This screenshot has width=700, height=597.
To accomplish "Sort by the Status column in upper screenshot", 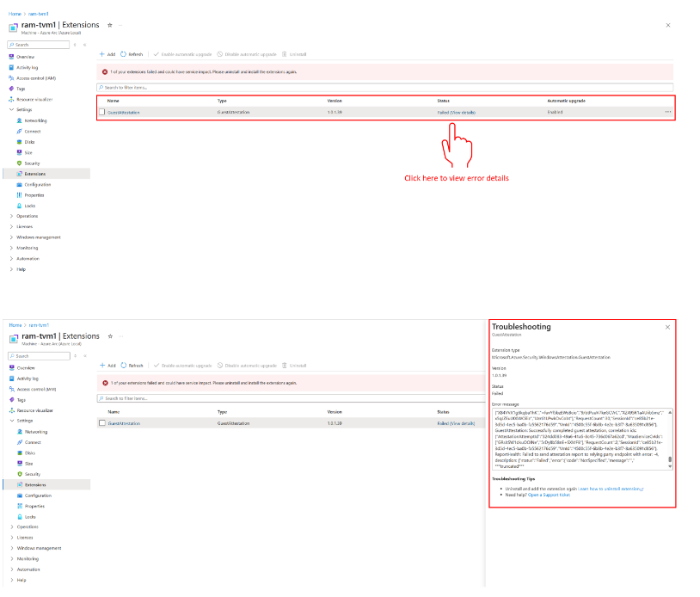I will click(x=443, y=101).
